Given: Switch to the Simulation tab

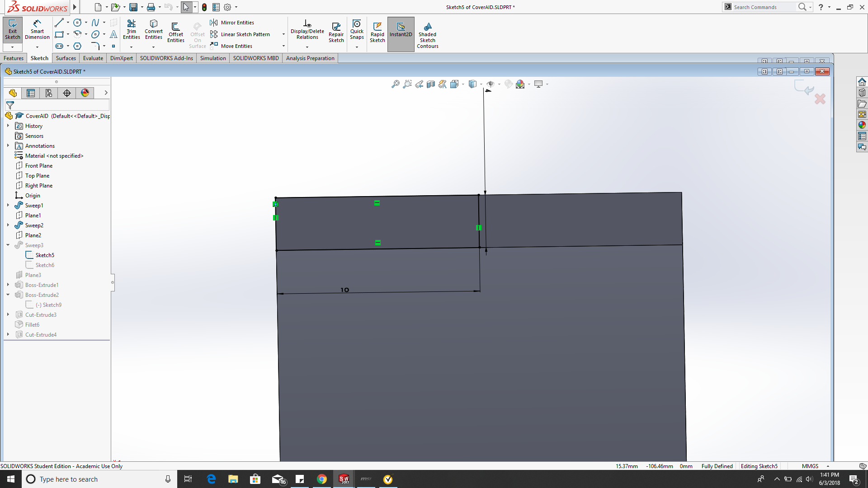Looking at the screenshot, I should click(x=213, y=58).
